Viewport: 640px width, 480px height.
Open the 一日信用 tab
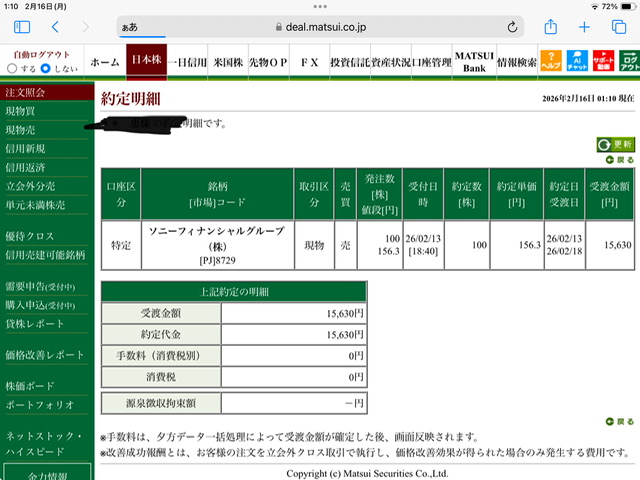coord(187,62)
